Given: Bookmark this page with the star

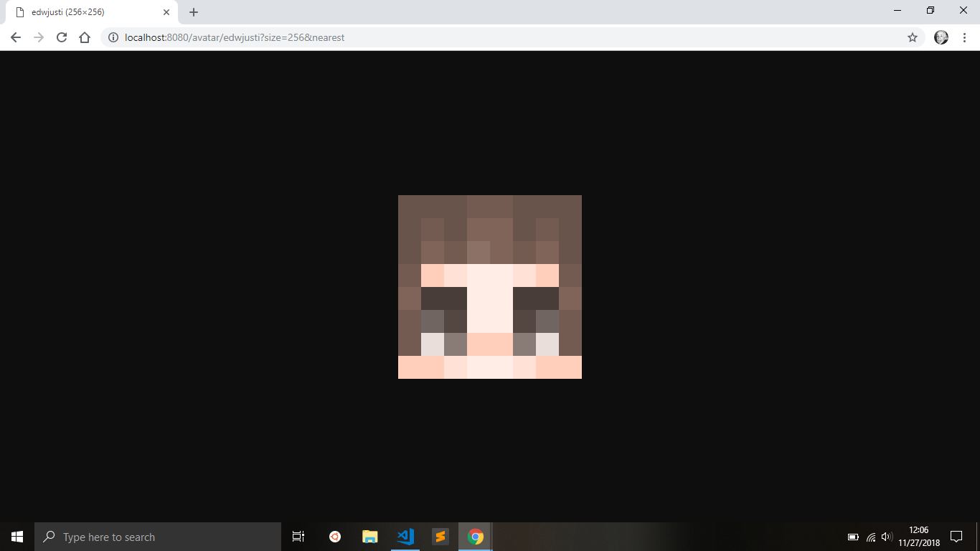Looking at the screenshot, I should (x=912, y=37).
